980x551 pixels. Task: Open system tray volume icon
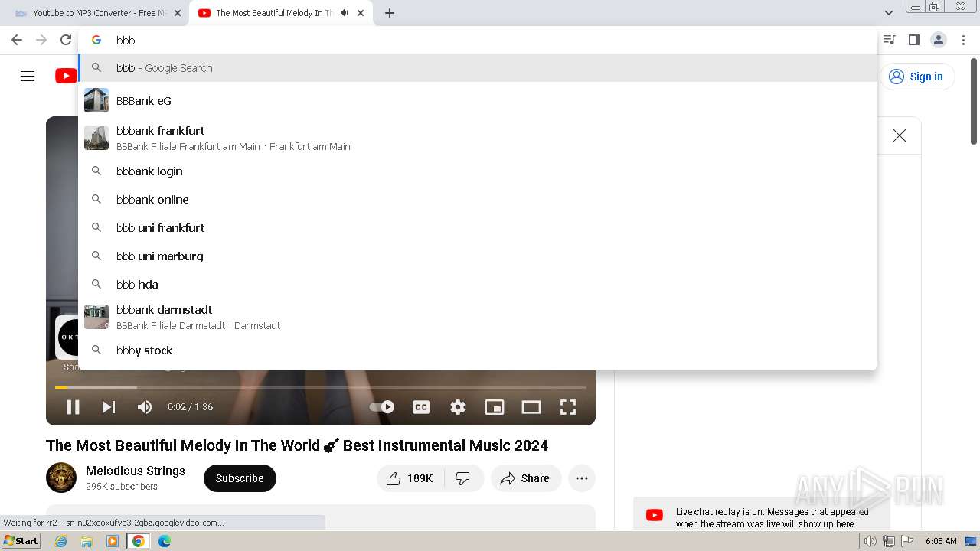tap(871, 541)
